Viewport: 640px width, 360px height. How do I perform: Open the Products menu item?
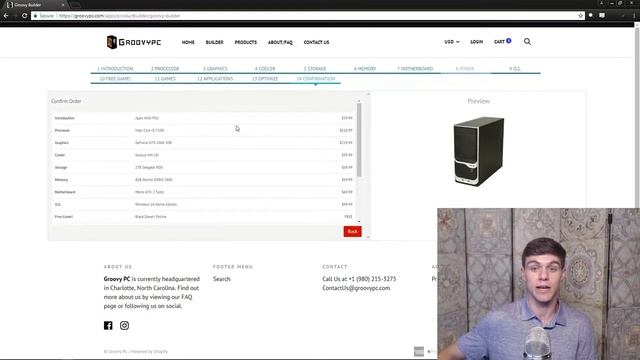click(x=246, y=42)
